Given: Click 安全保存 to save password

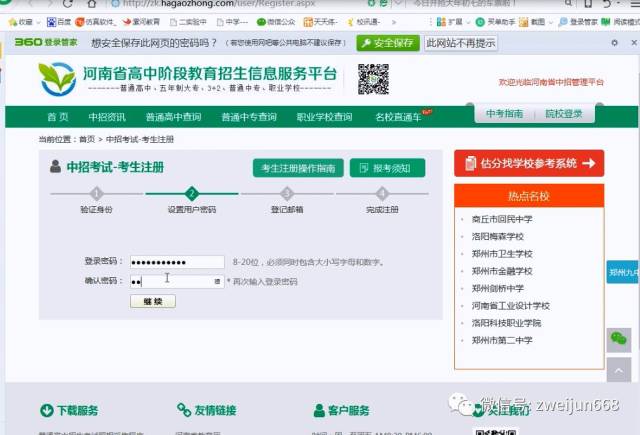Looking at the screenshot, I should click(x=388, y=43).
